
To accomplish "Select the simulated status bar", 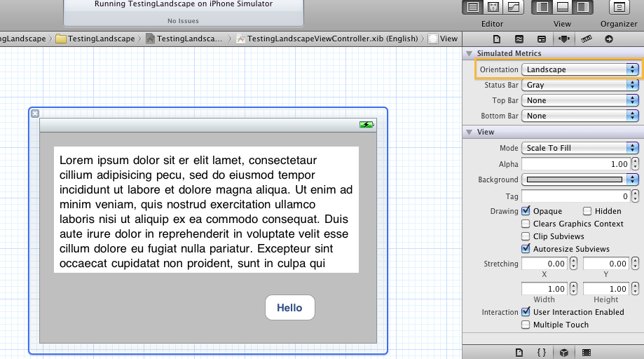I will click(208, 126).
